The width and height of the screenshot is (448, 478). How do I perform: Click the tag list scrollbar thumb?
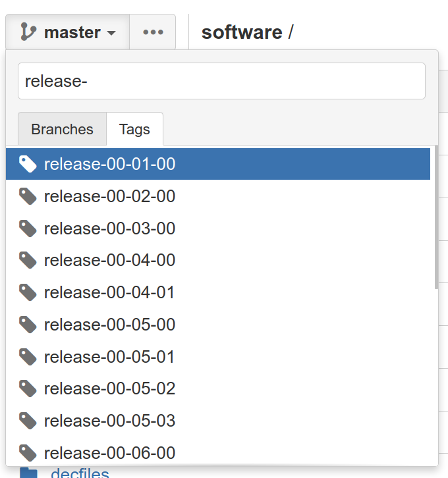(435, 217)
